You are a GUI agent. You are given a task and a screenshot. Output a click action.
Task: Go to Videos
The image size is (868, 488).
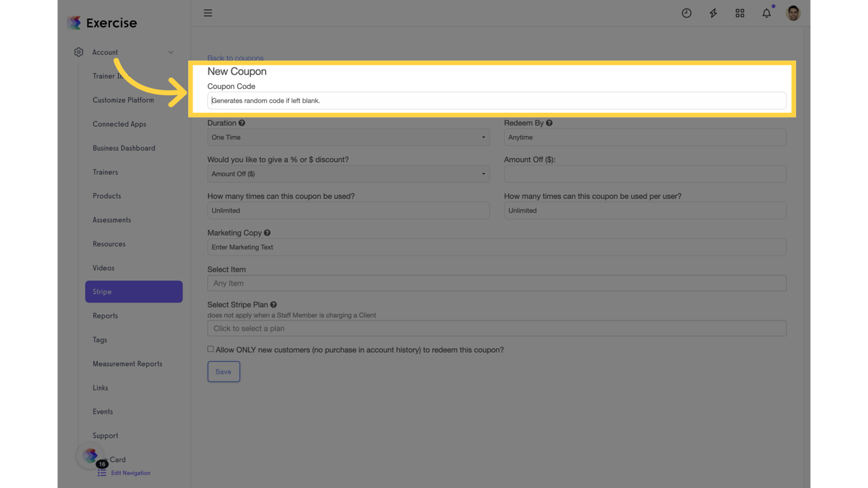(104, 268)
